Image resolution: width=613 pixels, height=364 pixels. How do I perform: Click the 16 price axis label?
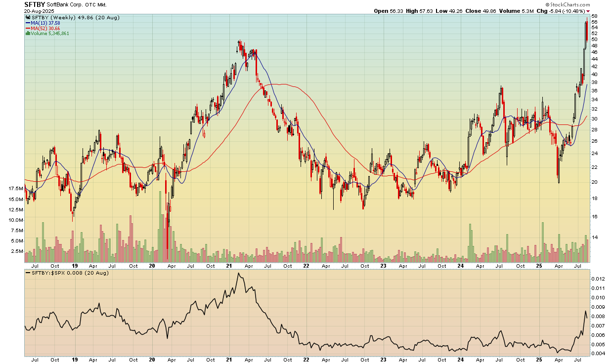coord(594,217)
